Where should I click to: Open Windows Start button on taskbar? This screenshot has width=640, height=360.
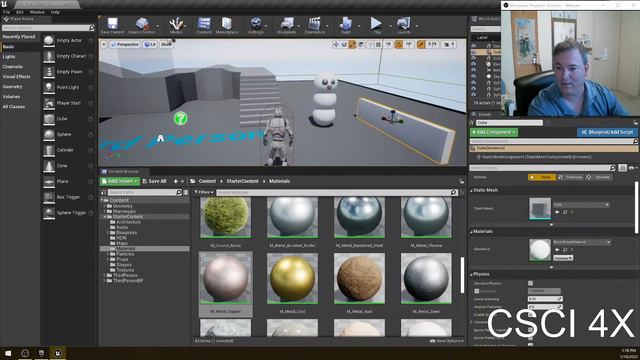pos(8,353)
